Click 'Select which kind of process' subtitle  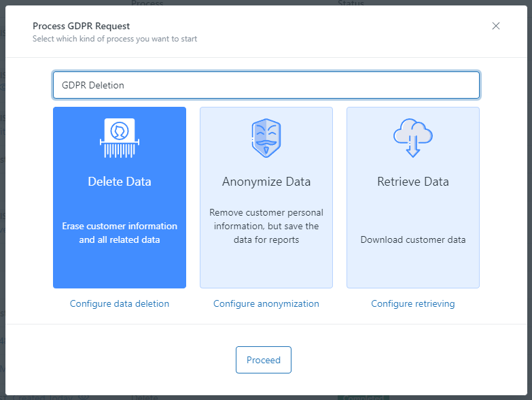pyautogui.click(x=115, y=39)
